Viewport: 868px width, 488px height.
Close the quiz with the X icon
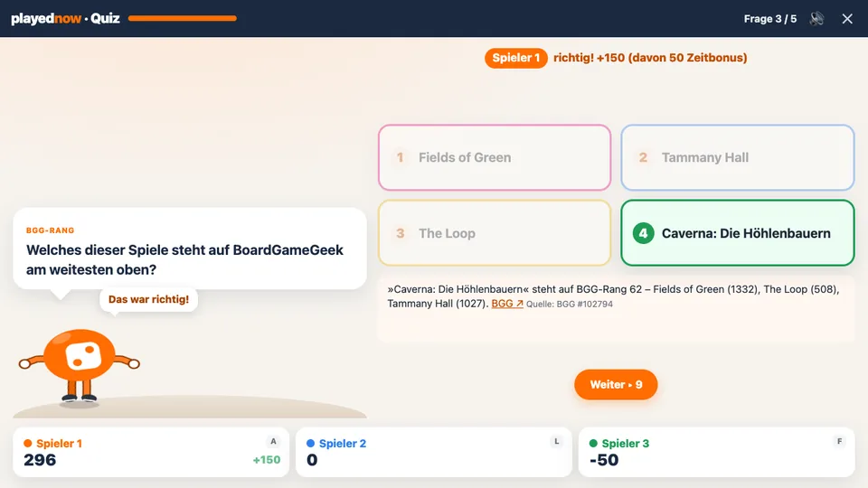[847, 19]
